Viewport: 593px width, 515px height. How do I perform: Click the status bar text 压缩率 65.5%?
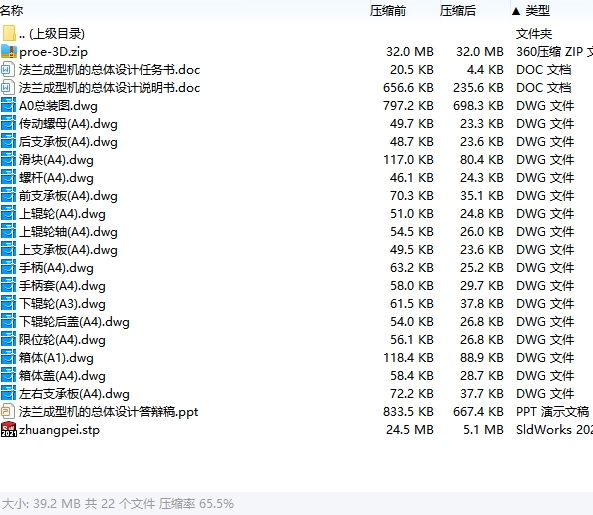click(196, 504)
